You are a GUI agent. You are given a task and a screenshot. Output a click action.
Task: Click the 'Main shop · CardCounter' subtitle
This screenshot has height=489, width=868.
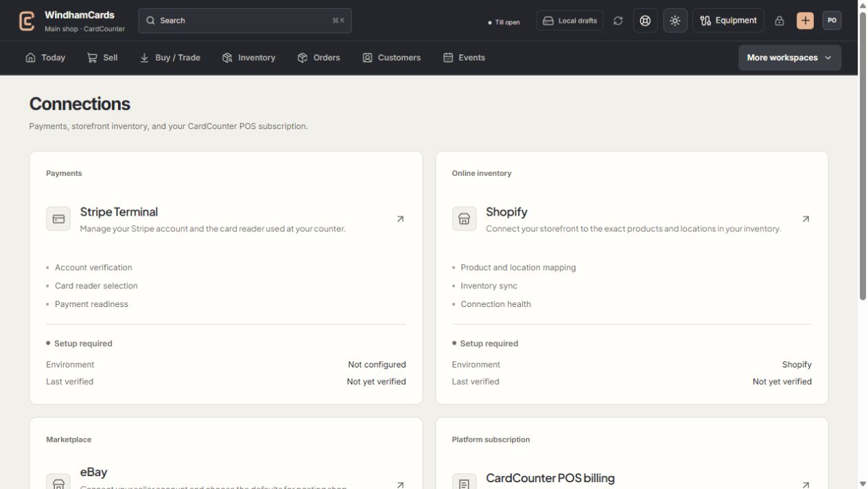tap(84, 30)
